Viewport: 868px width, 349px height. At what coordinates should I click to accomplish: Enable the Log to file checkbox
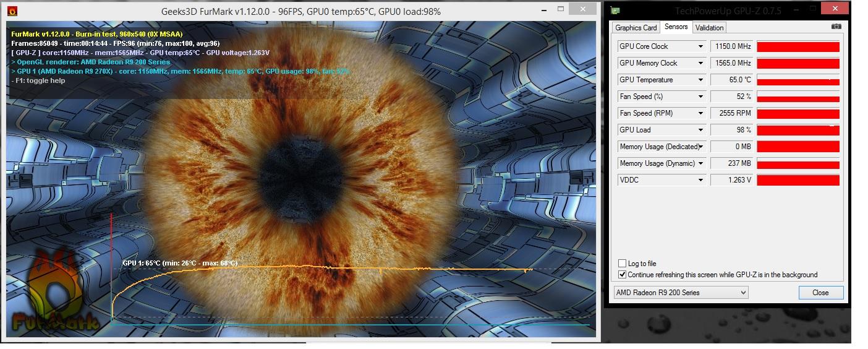(x=623, y=264)
